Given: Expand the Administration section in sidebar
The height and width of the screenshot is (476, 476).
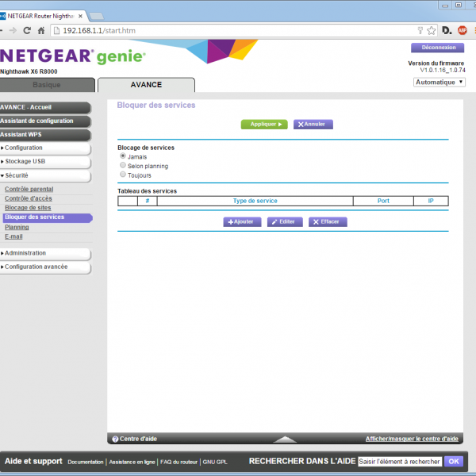Looking at the screenshot, I should tap(45, 253).
